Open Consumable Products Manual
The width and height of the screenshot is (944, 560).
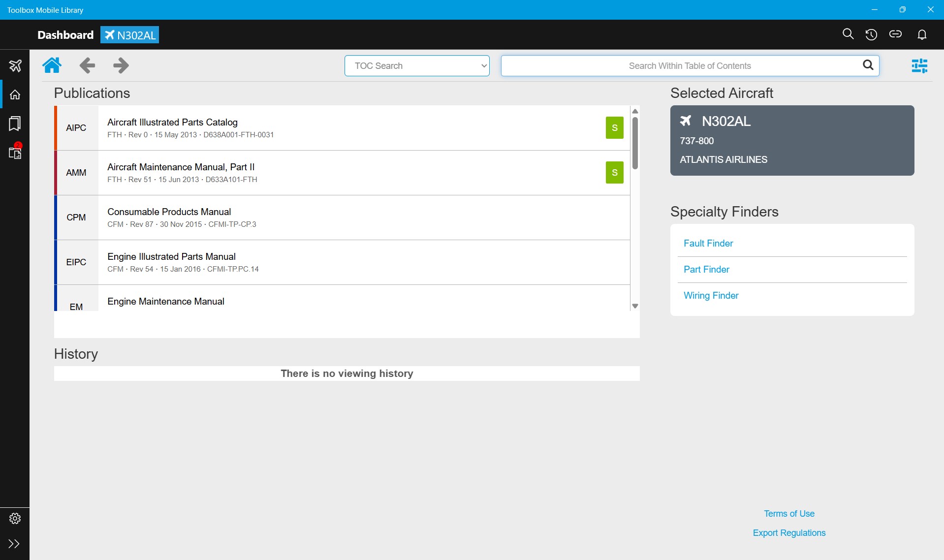tap(342, 218)
